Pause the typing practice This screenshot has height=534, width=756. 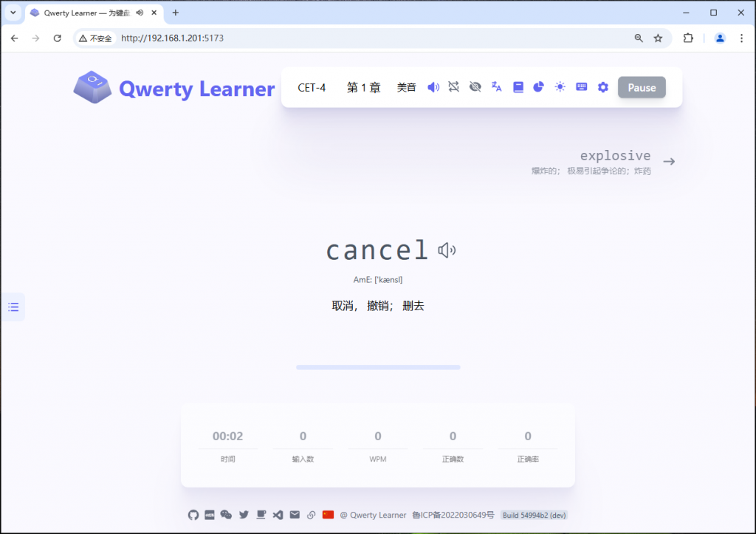[x=641, y=86]
